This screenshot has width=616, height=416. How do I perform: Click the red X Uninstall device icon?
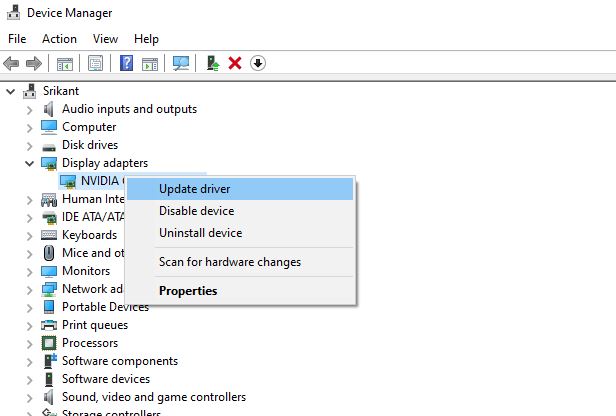(x=235, y=63)
